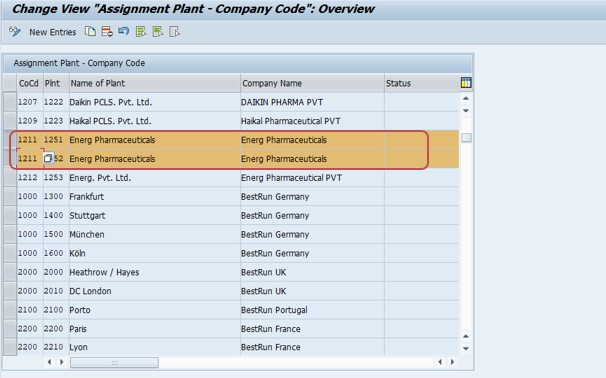Viewport: 606px width, 378px height.
Task: Click the Energ. Pvt. Ltd. plant name
Action: pyautogui.click(x=100, y=178)
